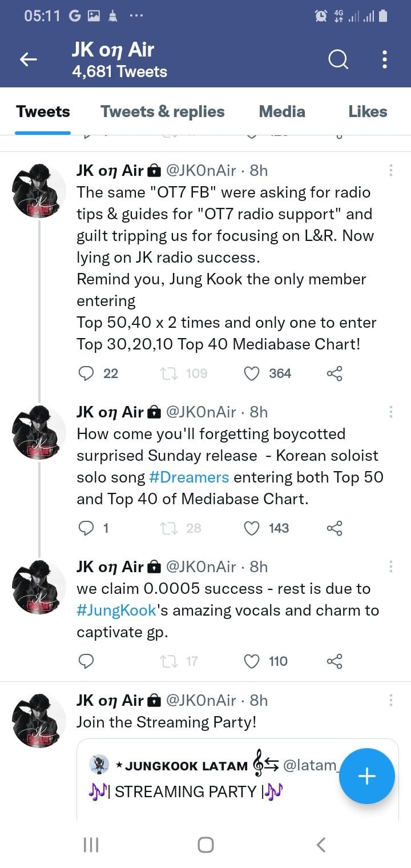
Task: Switch to the Likes tab
Action: pos(368,111)
